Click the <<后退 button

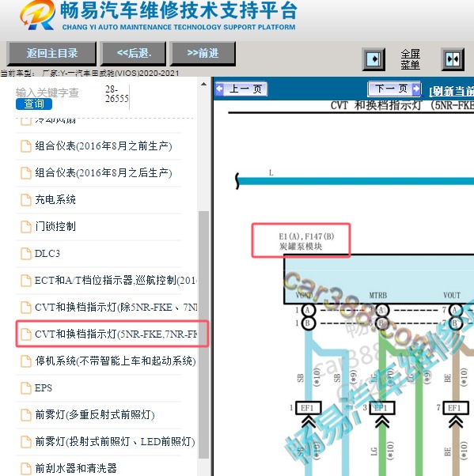[x=134, y=54]
